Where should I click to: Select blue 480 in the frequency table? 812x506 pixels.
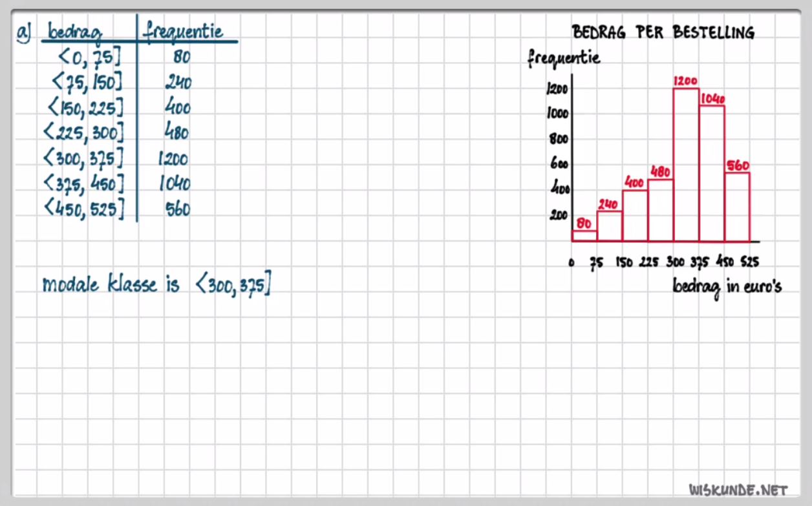176,132
